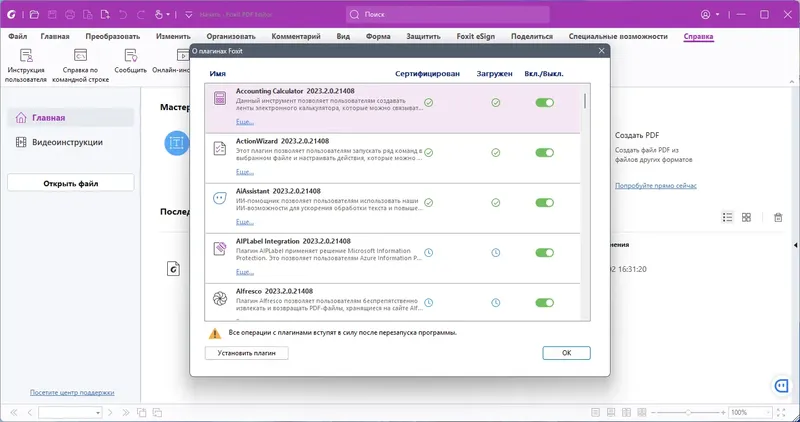This screenshot has height=422, width=800.
Task: Switch to the Комментарий ribbon tab
Action: click(x=296, y=36)
